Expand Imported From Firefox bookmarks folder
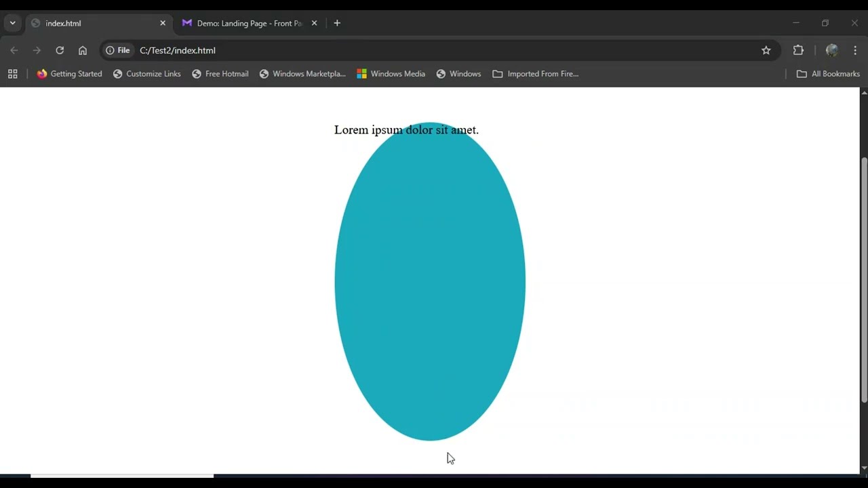The image size is (868, 488). tap(536, 74)
